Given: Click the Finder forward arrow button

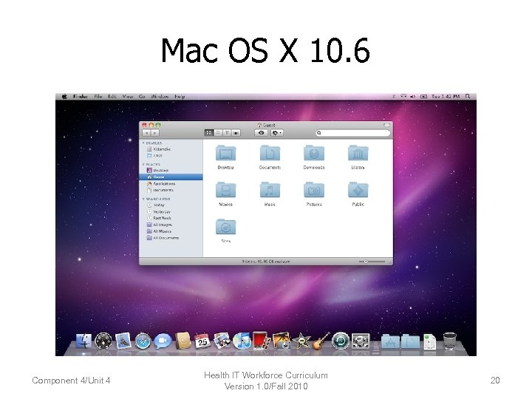Looking at the screenshot, I should coord(154,133).
